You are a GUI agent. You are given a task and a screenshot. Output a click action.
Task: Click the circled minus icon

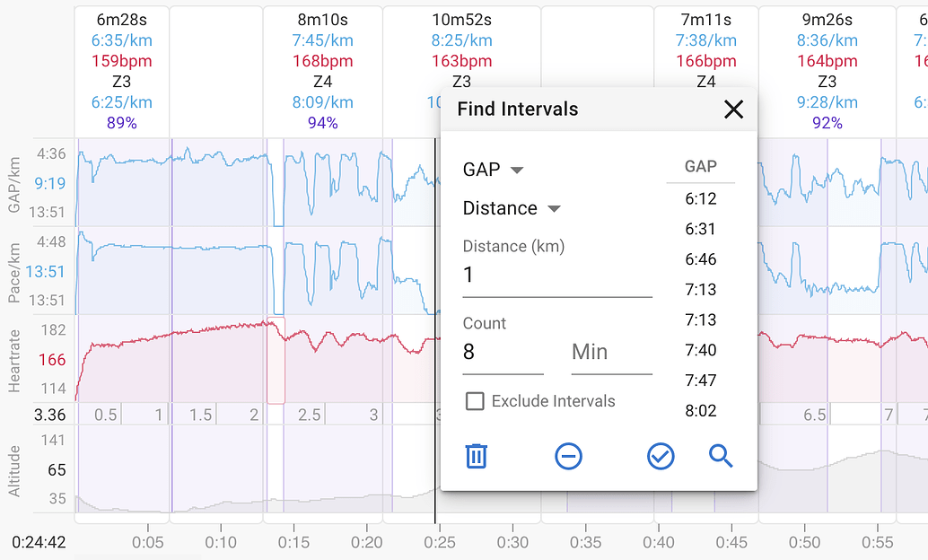[x=568, y=457]
